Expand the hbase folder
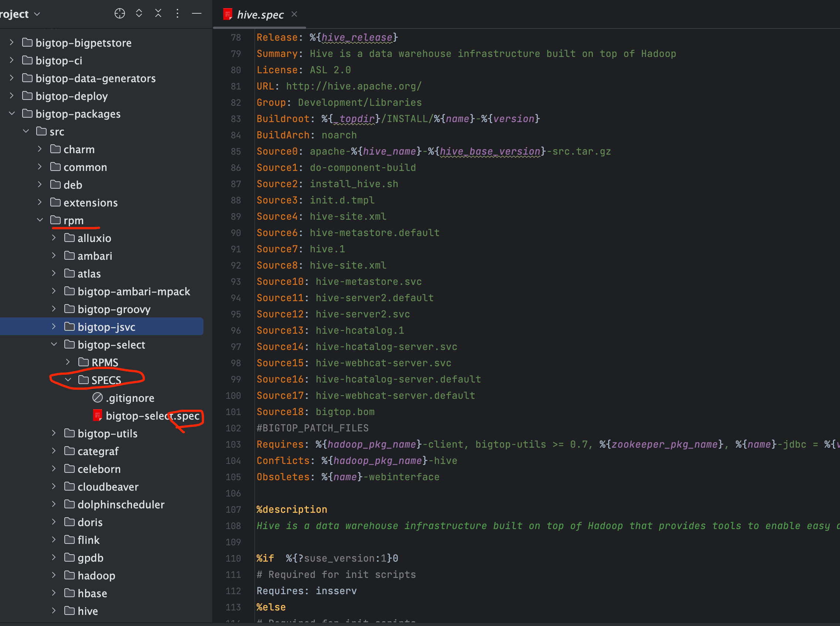This screenshot has width=840, height=626. 54,593
